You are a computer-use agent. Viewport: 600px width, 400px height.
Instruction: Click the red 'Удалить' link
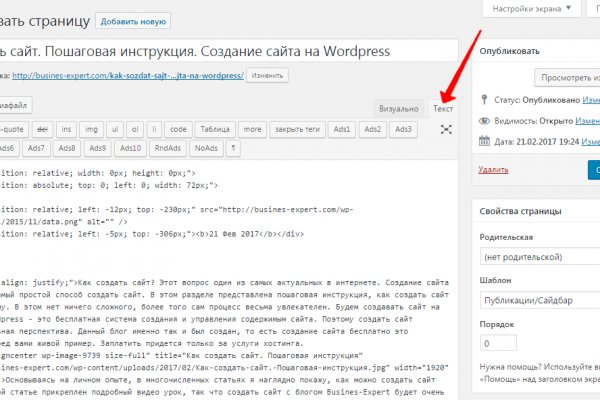(x=494, y=171)
